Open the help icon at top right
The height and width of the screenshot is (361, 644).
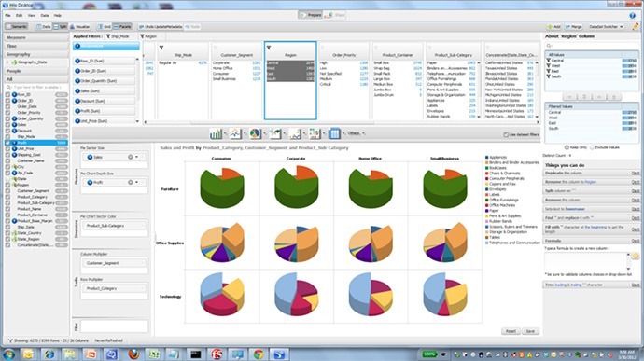(632, 16)
